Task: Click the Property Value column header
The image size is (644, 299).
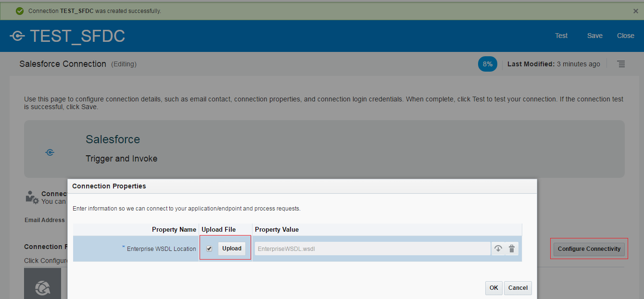Action: click(277, 229)
